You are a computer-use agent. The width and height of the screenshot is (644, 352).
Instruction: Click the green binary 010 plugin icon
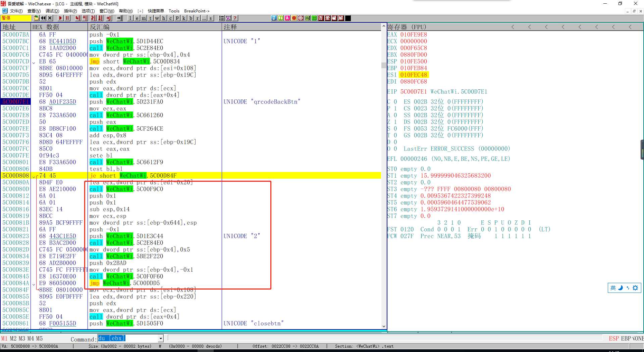pos(307,18)
